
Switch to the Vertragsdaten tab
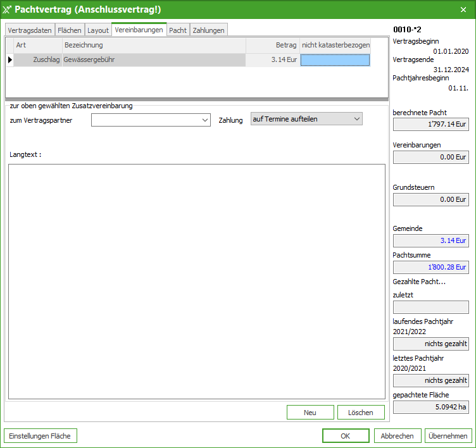pos(30,30)
